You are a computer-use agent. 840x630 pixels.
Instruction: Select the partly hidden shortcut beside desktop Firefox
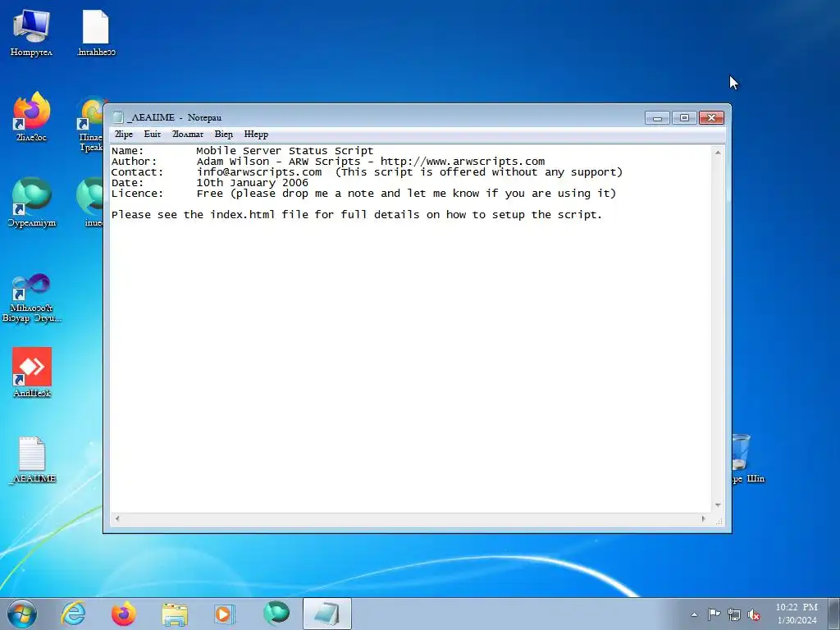coord(89,125)
